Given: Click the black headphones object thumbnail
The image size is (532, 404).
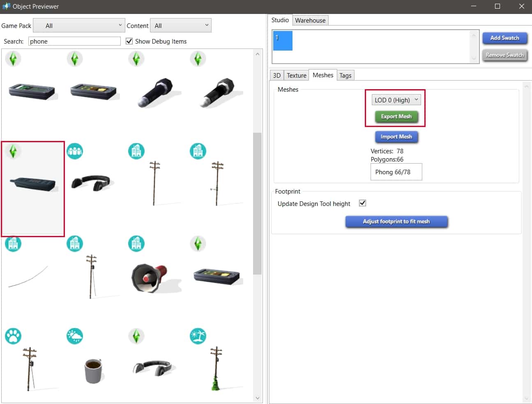Looking at the screenshot, I should (91, 183).
